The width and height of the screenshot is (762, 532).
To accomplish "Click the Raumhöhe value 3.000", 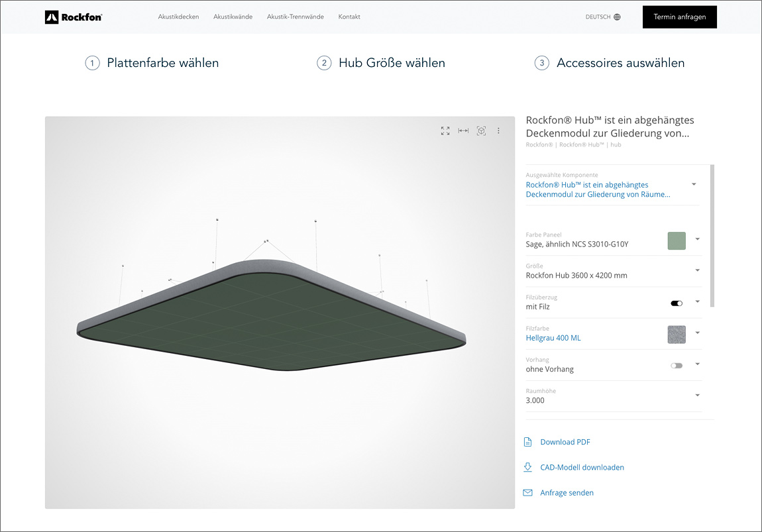I will [535, 400].
